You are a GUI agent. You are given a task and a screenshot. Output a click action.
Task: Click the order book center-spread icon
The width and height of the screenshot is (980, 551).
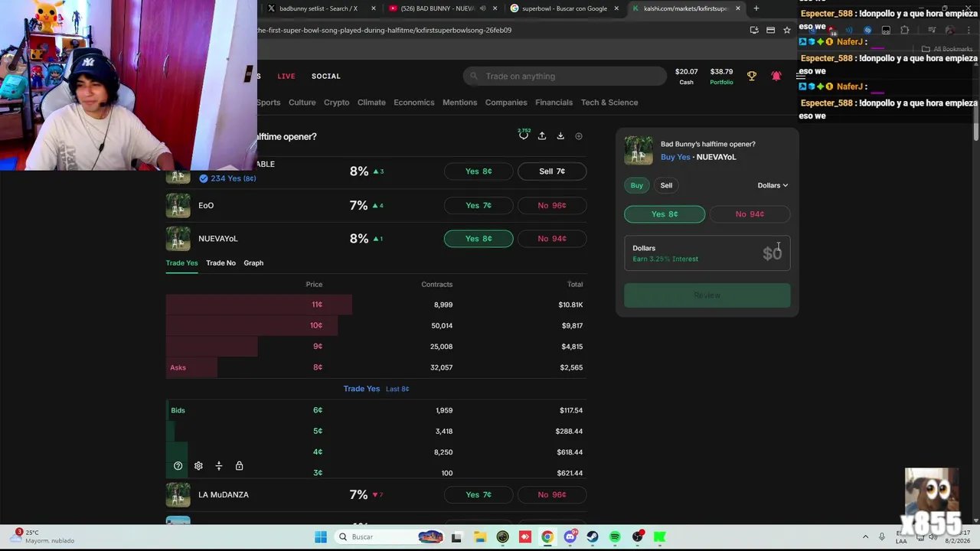pos(219,466)
